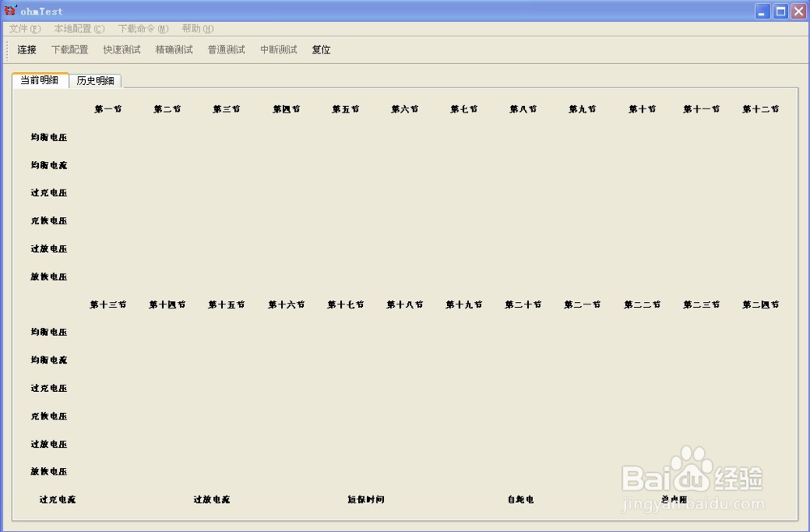Click the 第一节 column header

108,109
